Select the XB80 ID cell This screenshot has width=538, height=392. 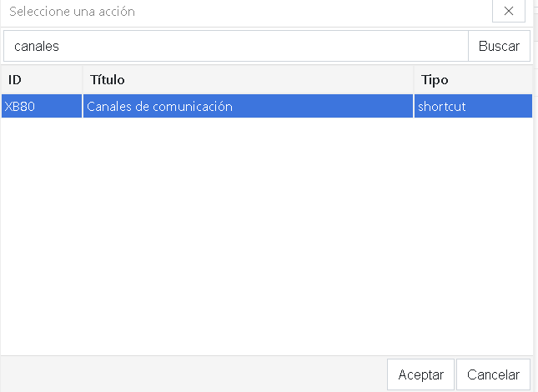click(x=18, y=107)
